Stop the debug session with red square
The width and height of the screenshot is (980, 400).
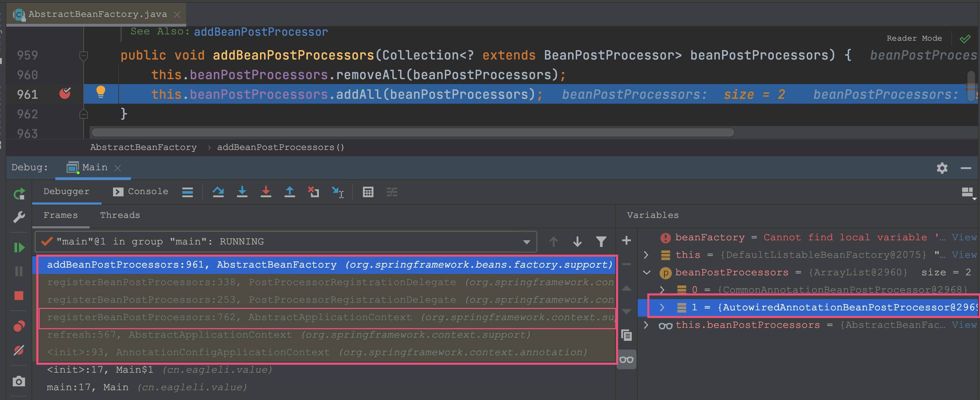[19, 295]
